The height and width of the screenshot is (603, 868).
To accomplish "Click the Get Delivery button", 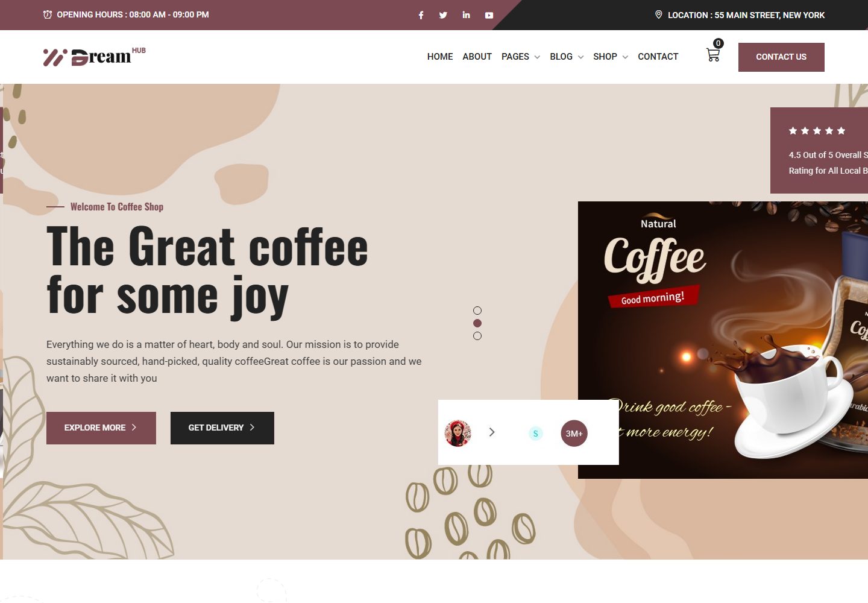I will 222,428.
